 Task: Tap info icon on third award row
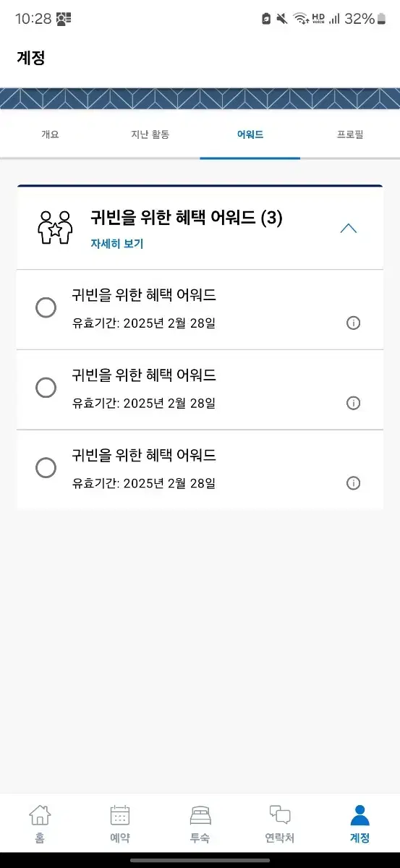coord(353,483)
